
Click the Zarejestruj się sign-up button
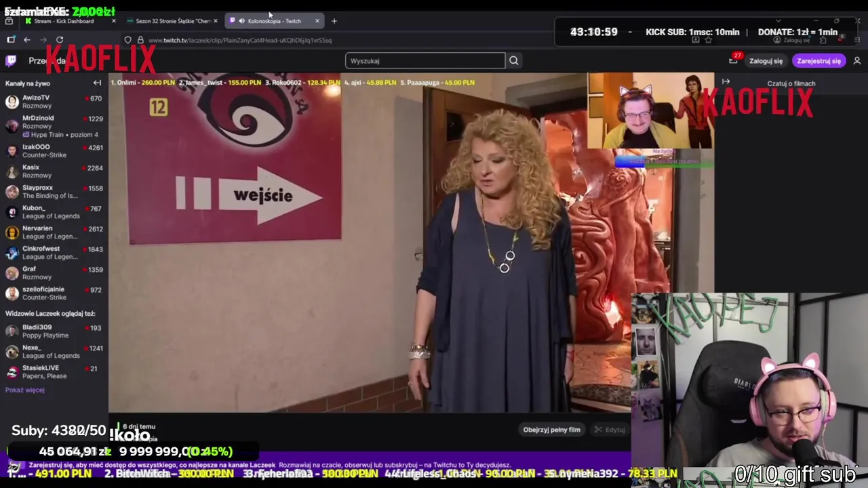click(818, 61)
